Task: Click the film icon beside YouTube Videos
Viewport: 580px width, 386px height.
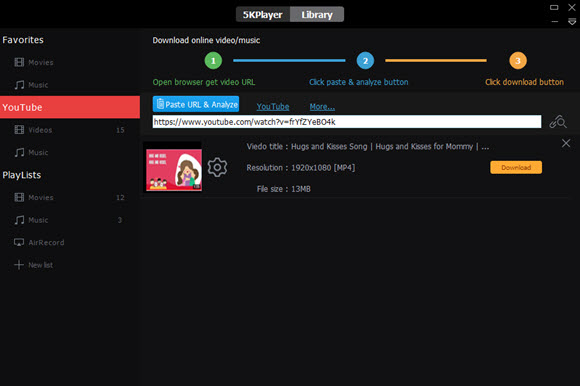Action: pos(19,129)
